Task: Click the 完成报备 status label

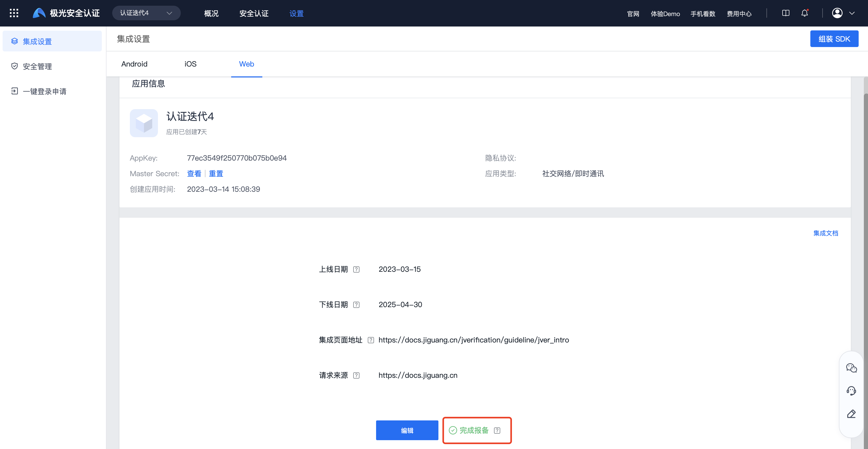Action: [x=474, y=431]
